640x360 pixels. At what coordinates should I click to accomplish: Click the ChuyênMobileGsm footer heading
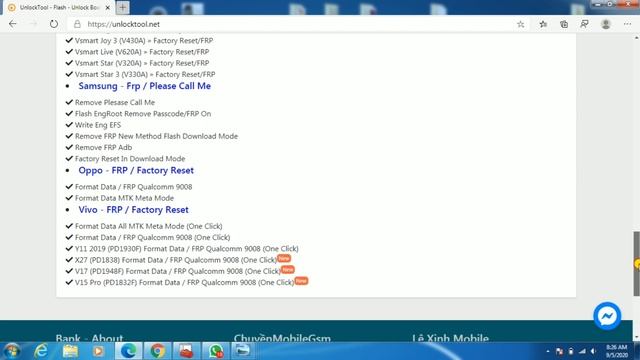click(x=282, y=338)
